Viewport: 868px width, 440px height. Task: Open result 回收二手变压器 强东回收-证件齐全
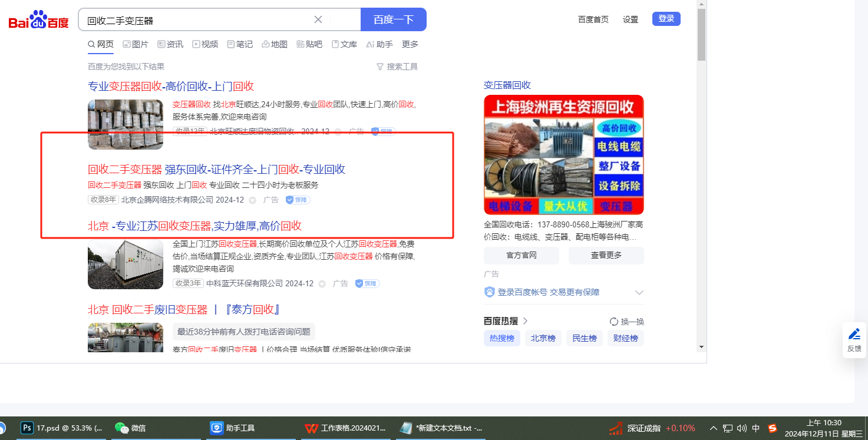[x=216, y=170]
